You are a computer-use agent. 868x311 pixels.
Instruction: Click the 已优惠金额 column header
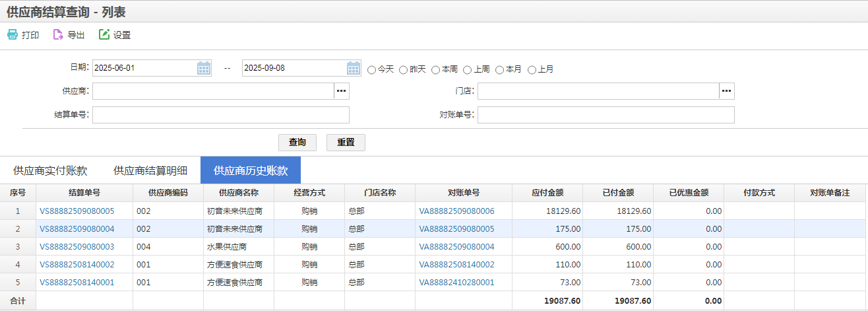point(689,193)
